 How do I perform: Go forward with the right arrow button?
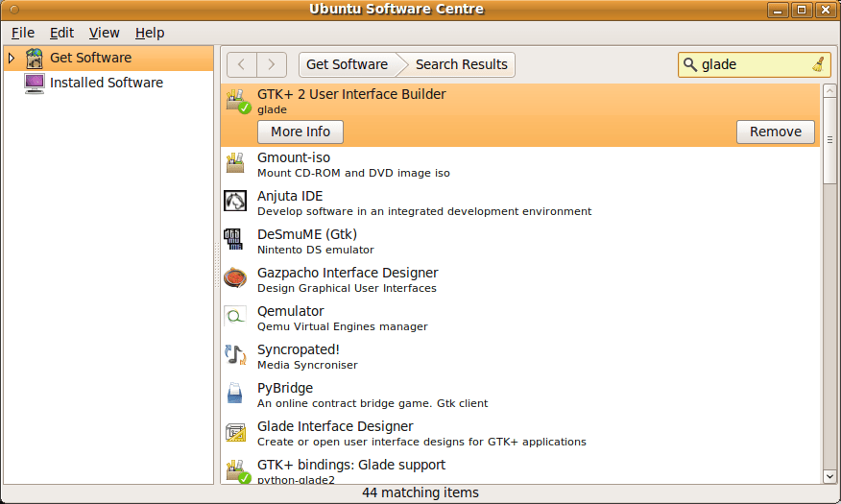point(272,65)
